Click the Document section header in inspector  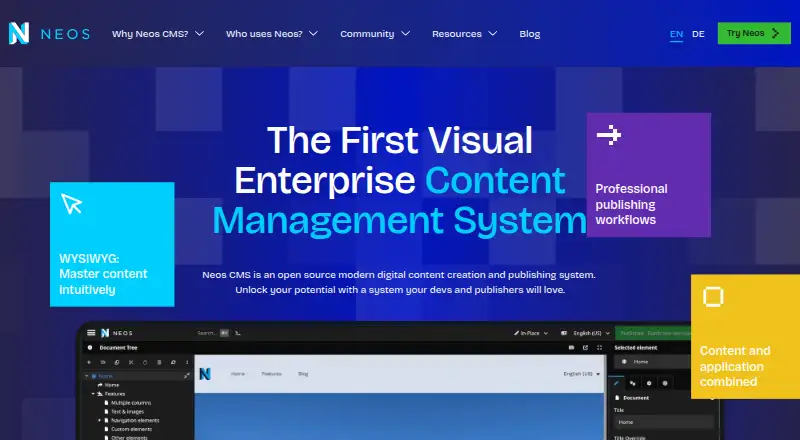click(636, 398)
